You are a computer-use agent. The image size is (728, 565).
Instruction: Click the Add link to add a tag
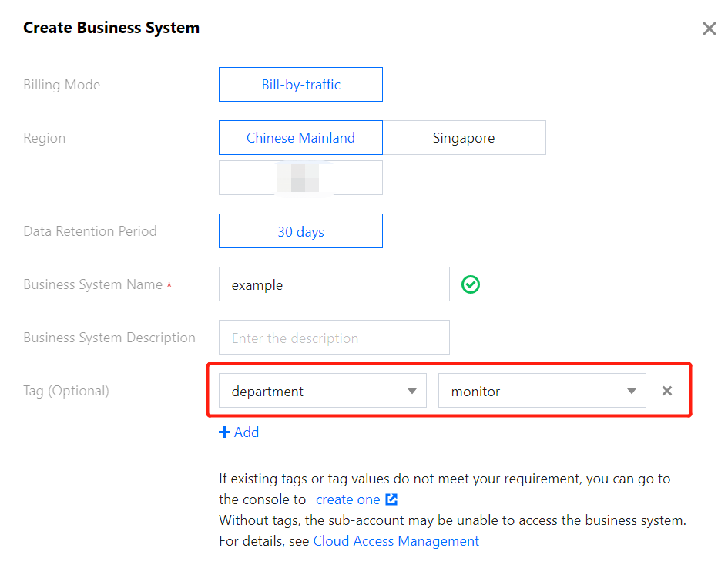[x=247, y=432]
